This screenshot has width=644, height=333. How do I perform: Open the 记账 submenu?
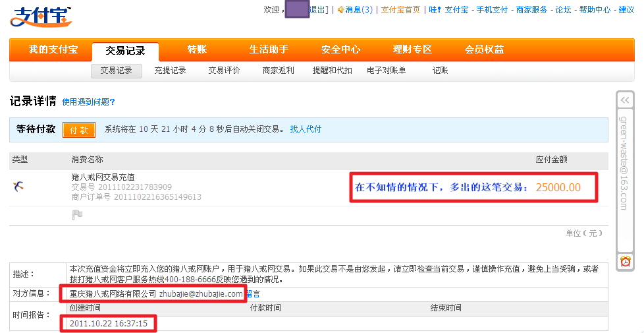coord(440,71)
